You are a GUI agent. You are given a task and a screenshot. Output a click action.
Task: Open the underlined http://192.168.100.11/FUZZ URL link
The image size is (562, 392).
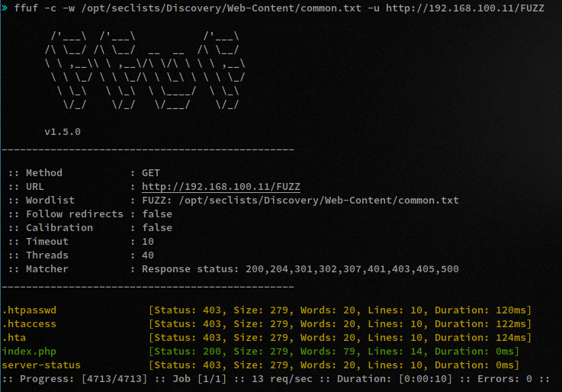pos(221,187)
